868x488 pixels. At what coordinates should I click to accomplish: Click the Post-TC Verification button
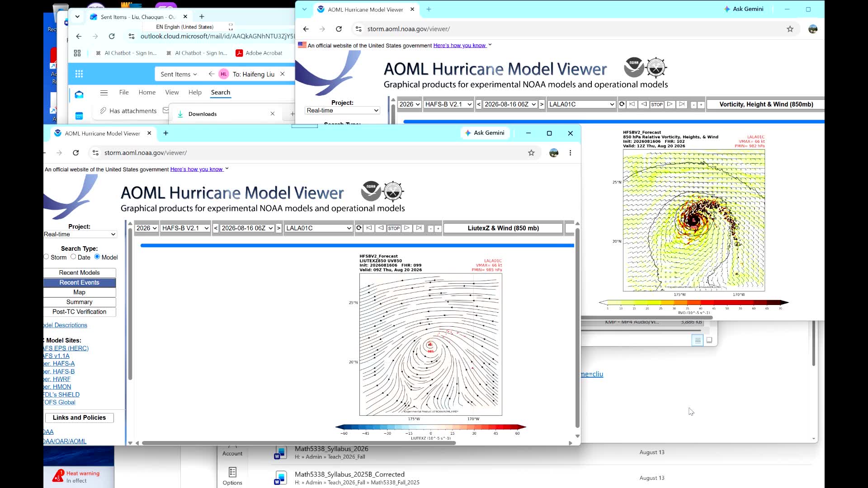[x=80, y=312]
